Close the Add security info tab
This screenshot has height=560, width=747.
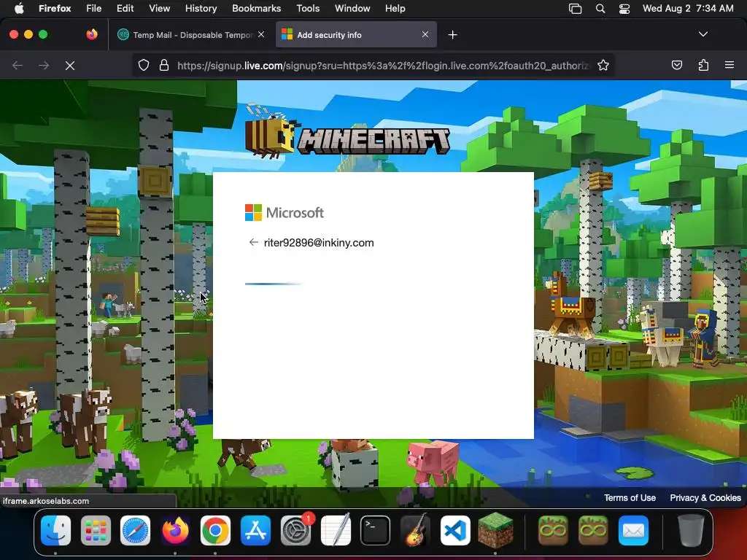[425, 34]
